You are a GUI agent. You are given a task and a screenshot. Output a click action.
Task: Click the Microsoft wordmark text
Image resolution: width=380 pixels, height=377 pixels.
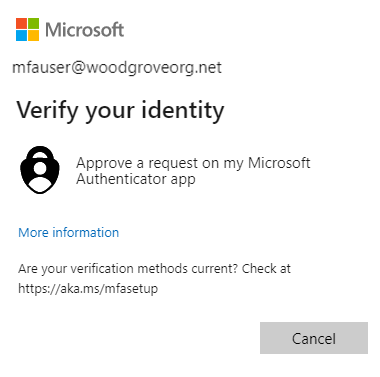85,30
